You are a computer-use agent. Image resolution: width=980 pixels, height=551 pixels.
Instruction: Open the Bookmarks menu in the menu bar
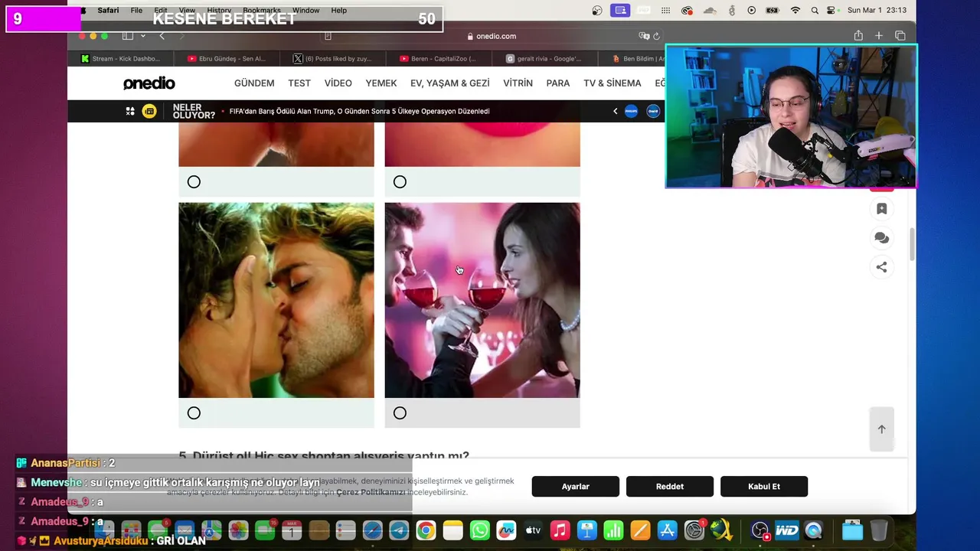262,11
